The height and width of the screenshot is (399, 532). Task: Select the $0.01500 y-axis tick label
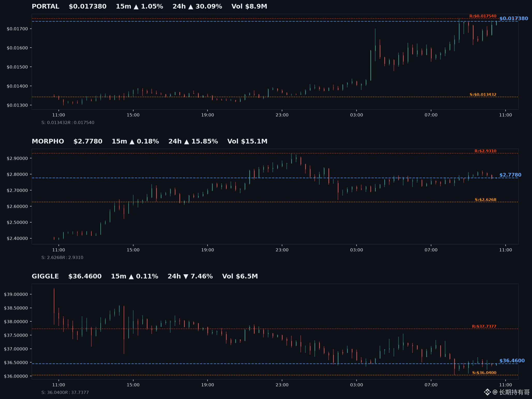(x=17, y=67)
